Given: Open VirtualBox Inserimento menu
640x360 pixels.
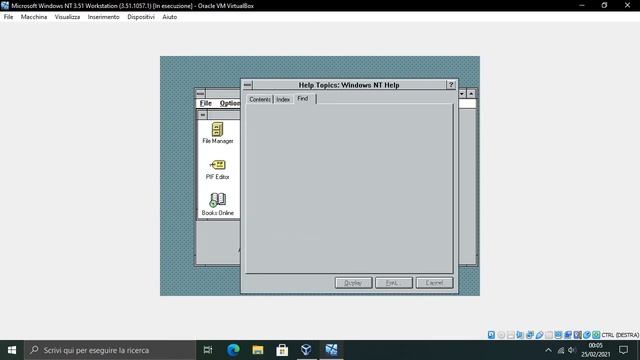Looking at the screenshot, I should pyautogui.click(x=104, y=17).
